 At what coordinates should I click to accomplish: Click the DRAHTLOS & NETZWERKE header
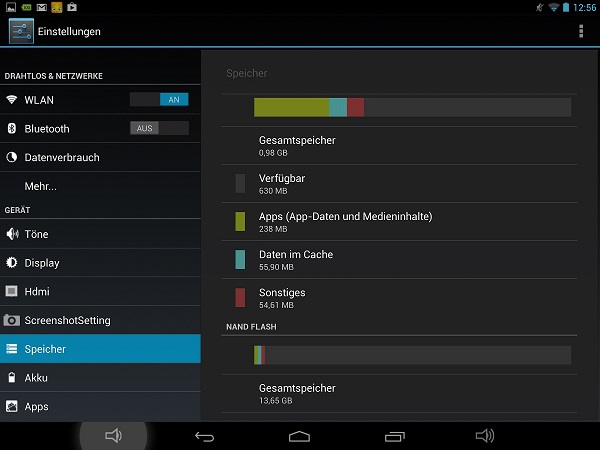pyautogui.click(x=54, y=76)
